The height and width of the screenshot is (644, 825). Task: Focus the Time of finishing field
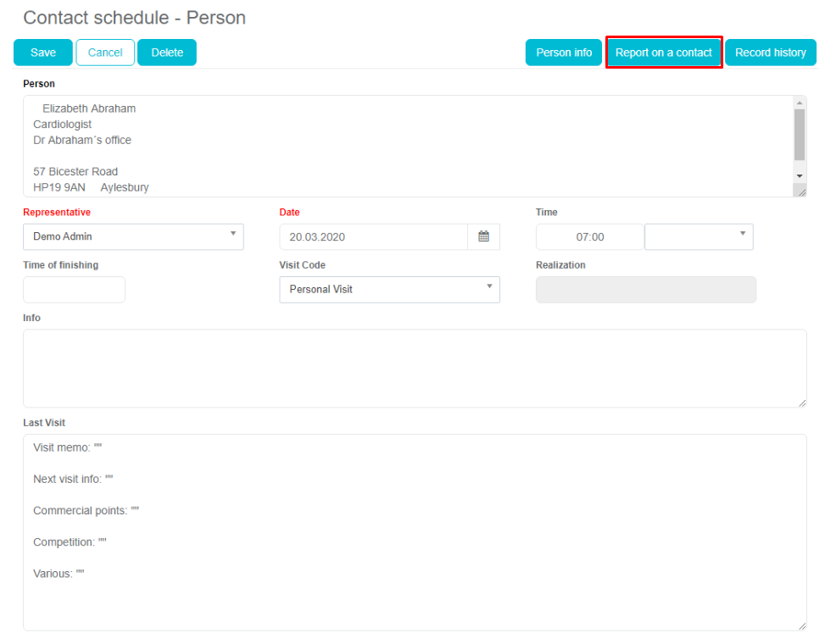click(x=74, y=290)
